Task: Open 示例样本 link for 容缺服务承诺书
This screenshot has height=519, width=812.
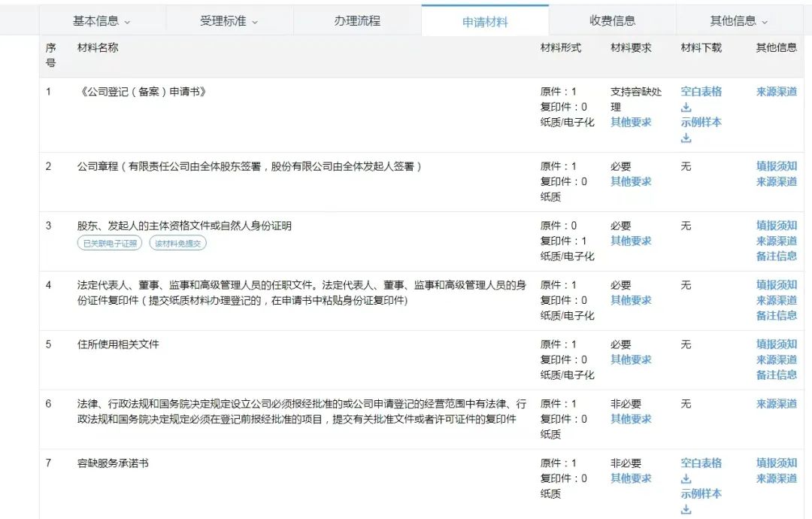Action: [x=701, y=493]
